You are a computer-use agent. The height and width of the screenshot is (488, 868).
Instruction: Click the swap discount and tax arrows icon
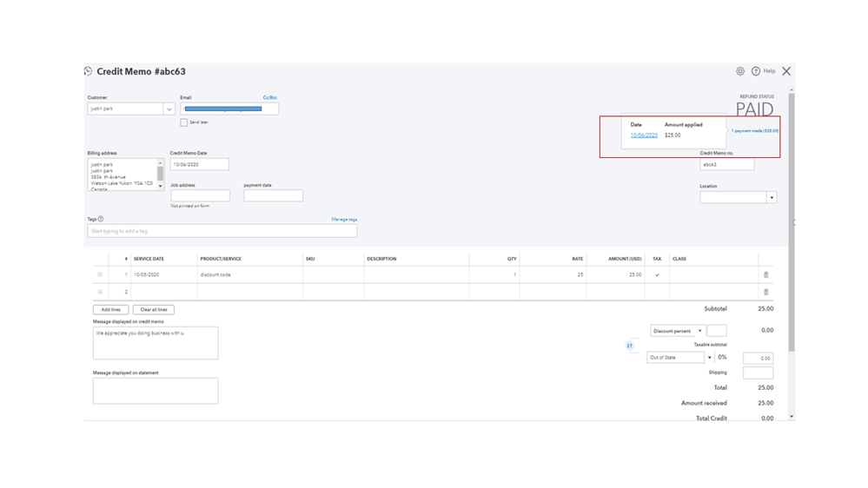(630, 346)
